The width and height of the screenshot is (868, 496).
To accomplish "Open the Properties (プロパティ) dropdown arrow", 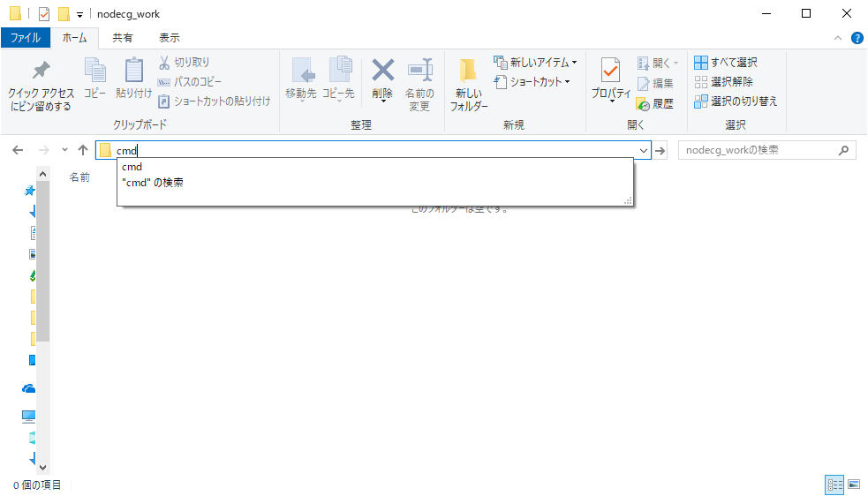I will pyautogui.click(x=612, y=101).
